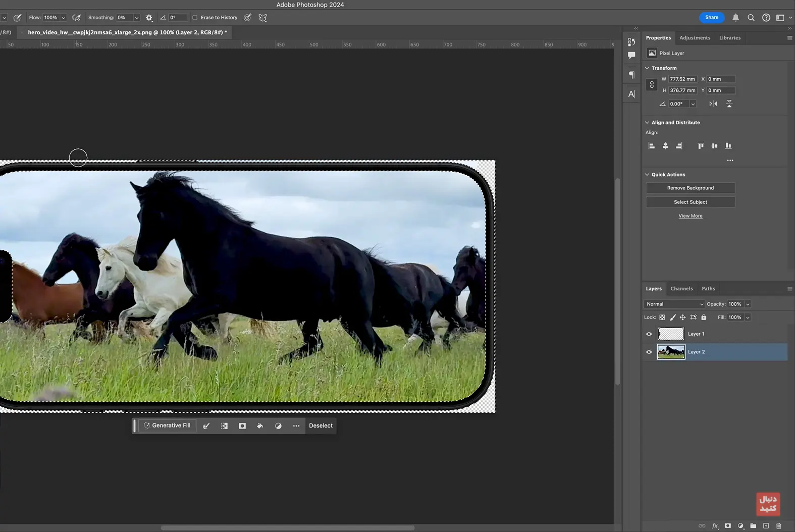Viewport: 795px width, 532px height.
Task: Toggle lock position move icon
Action: [x=682, y=317]
